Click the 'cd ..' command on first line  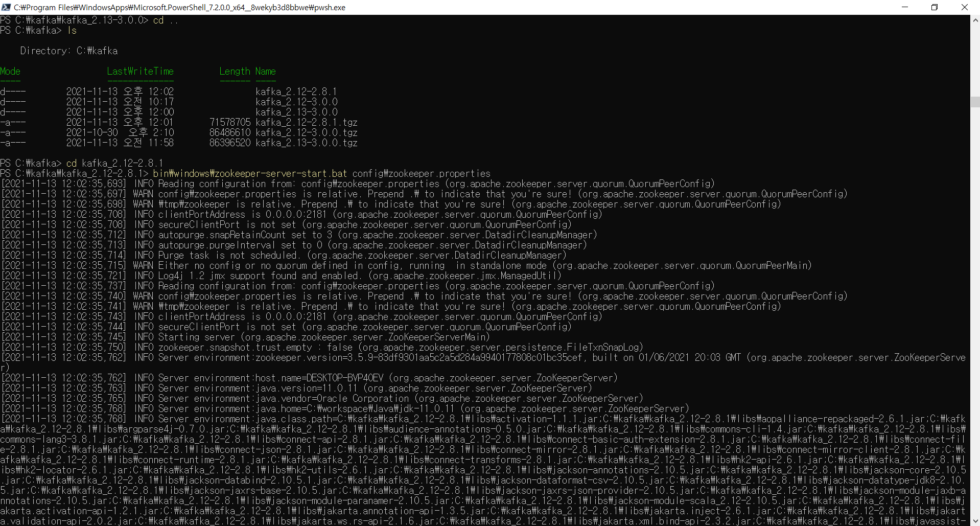[x=166, y=20]
